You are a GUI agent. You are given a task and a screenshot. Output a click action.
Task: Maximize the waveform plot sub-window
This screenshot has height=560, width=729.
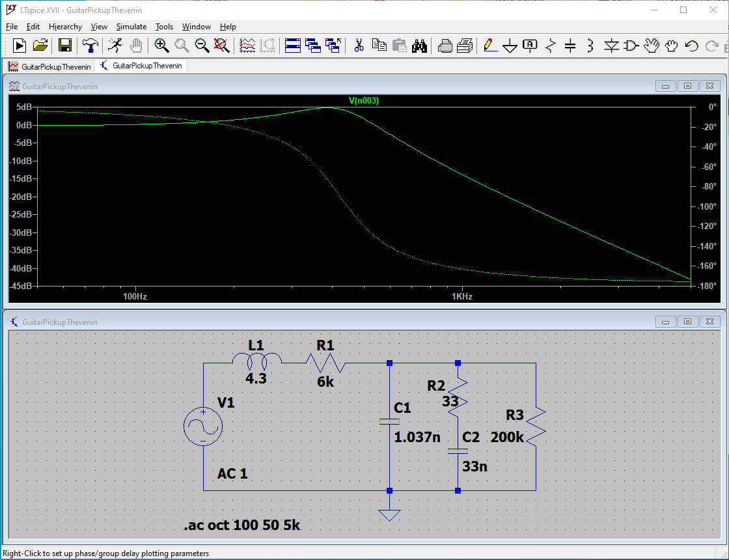[687, 86]
